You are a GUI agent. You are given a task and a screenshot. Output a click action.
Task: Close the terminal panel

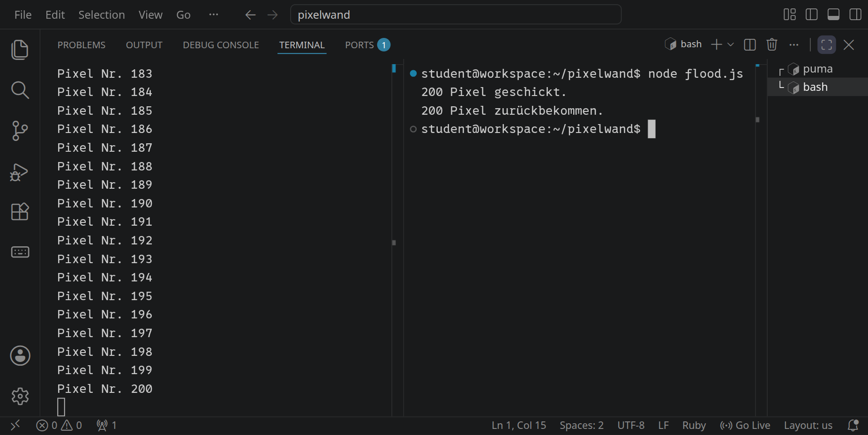click(849, 45)
